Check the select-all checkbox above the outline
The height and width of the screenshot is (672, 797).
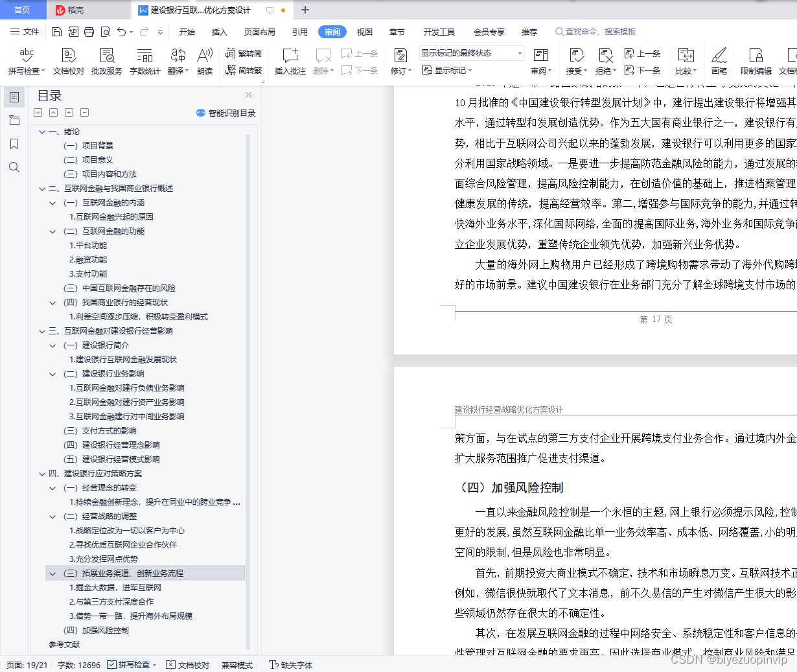pyautogui.click(x=38, y=112)
